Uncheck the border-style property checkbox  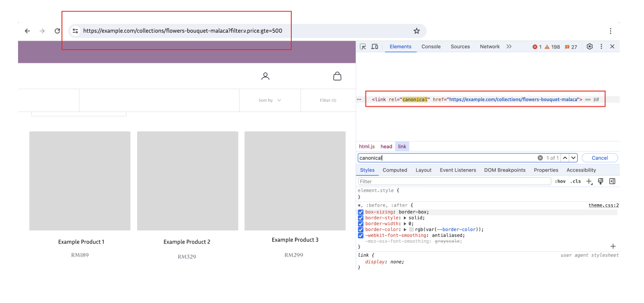coord(361,218)
